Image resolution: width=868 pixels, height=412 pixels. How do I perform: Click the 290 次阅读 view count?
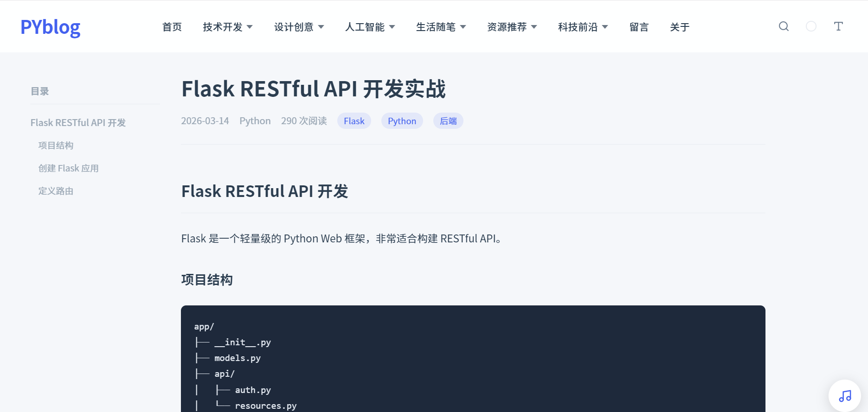(x=304, y=121)
